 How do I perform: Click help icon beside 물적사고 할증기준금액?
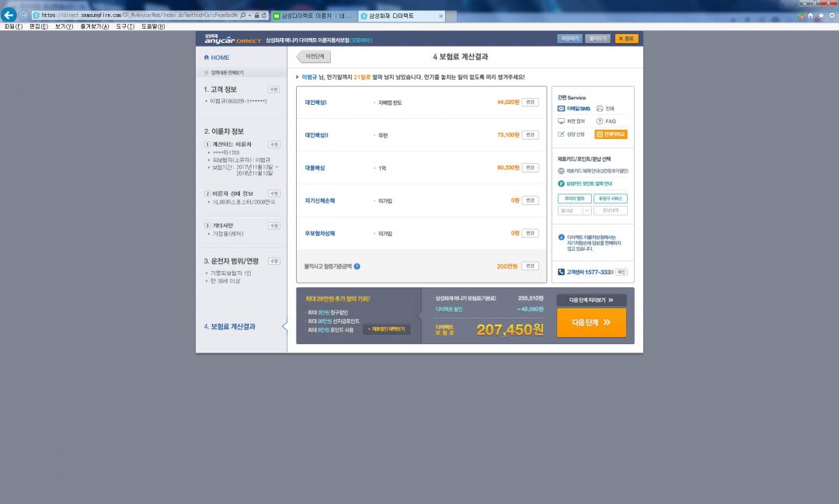357,266
